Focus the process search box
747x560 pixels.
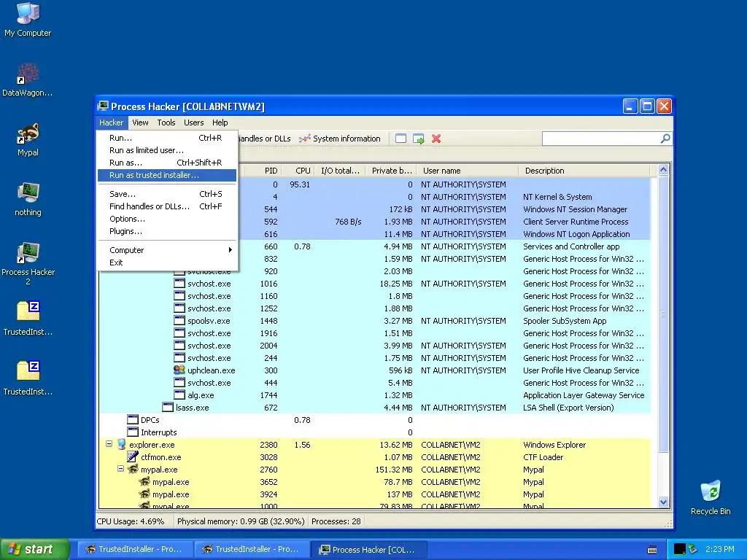pos(601,139)
